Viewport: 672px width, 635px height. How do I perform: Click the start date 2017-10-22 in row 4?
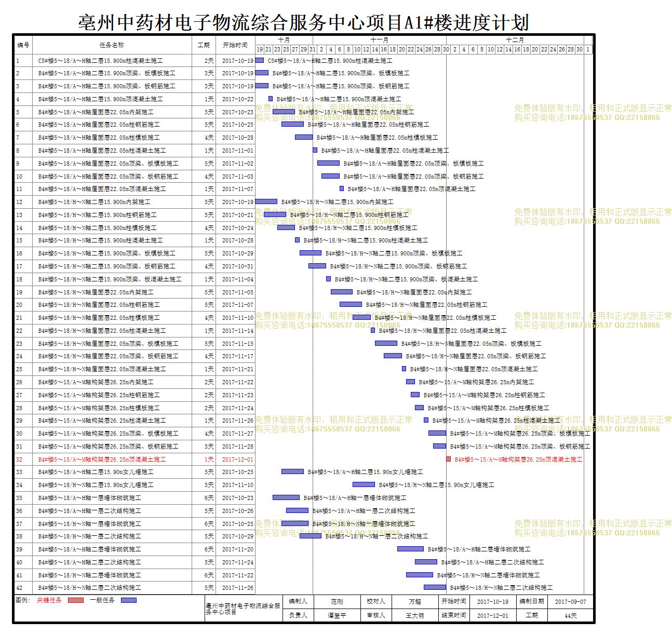(x=238, y=99)
